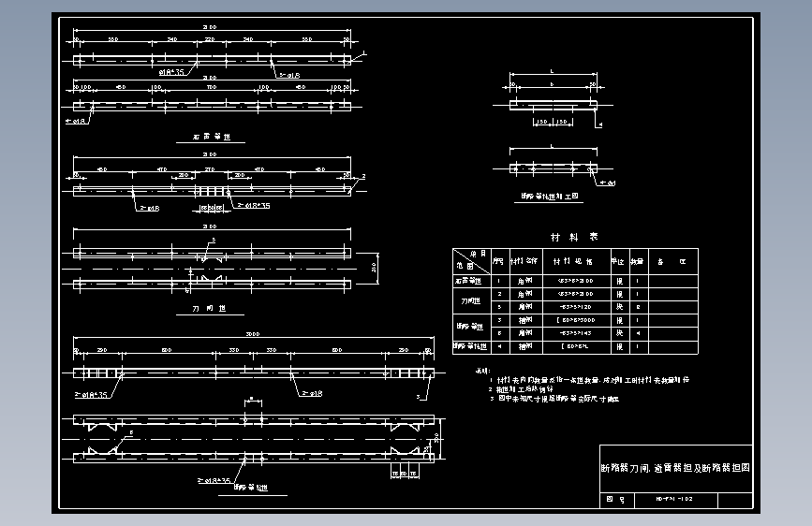The width and height of the screenshot is (812, 526).
Task: Click the 材料名称 column header
Action: pos(524,261)
